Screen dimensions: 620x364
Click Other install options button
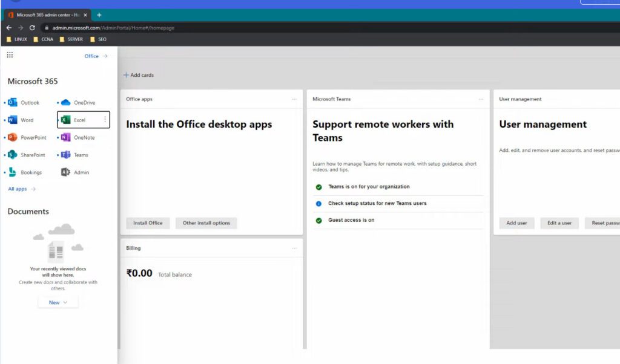click(x=206, y=223)
